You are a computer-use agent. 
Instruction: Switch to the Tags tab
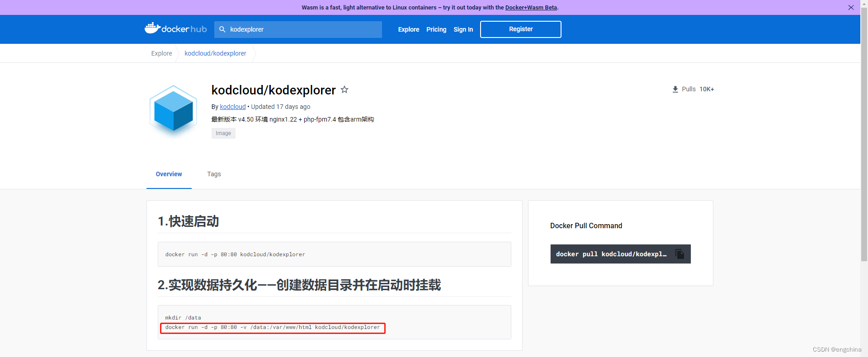214,174
